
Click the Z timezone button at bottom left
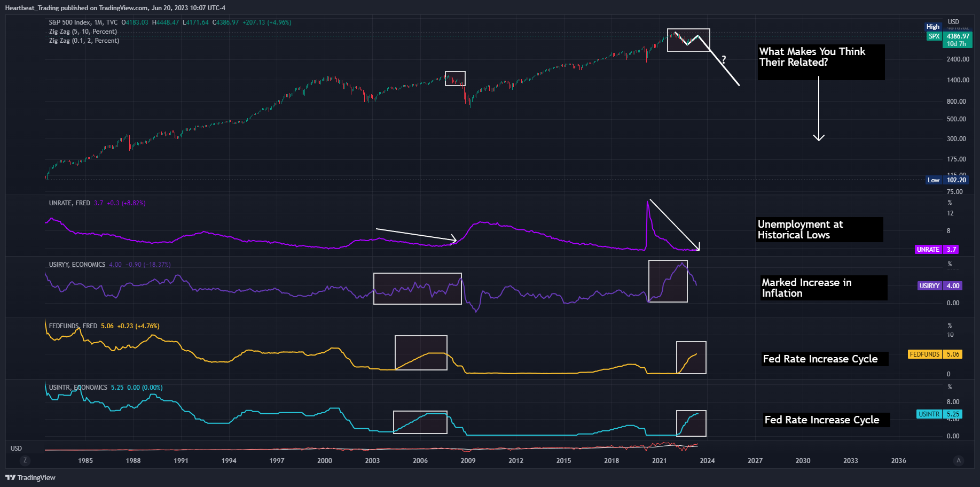[24, 460]
